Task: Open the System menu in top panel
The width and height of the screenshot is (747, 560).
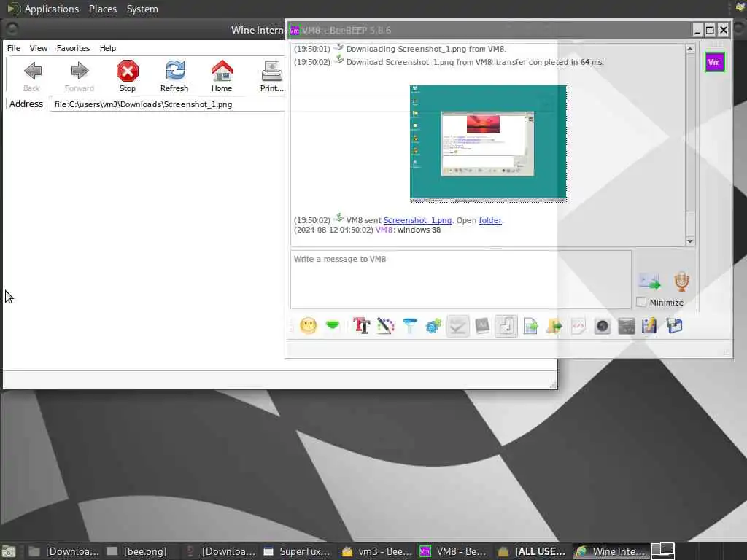Action: [142, 9]
